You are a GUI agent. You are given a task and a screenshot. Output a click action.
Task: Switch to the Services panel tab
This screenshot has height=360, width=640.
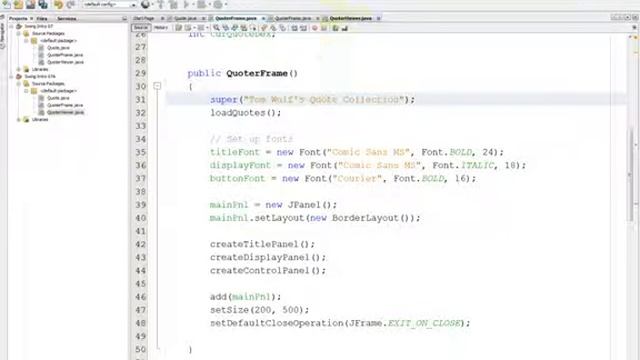(x=67, y=18)
